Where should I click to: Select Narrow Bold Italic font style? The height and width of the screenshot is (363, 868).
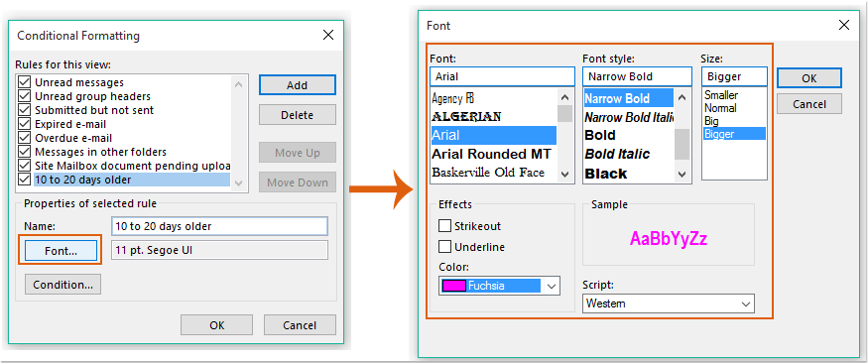pyautogui.click(x=629, y=117)
